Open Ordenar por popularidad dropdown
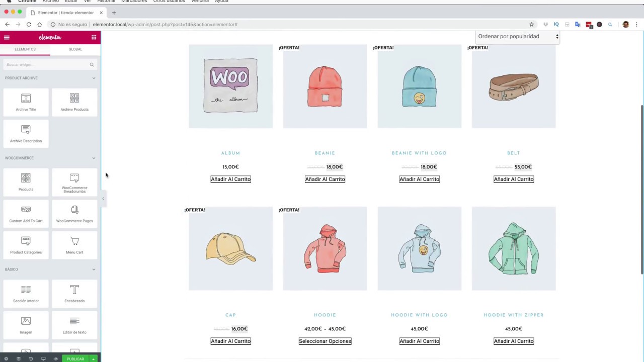Screen dimensions: 644x362 coord(518,36)
